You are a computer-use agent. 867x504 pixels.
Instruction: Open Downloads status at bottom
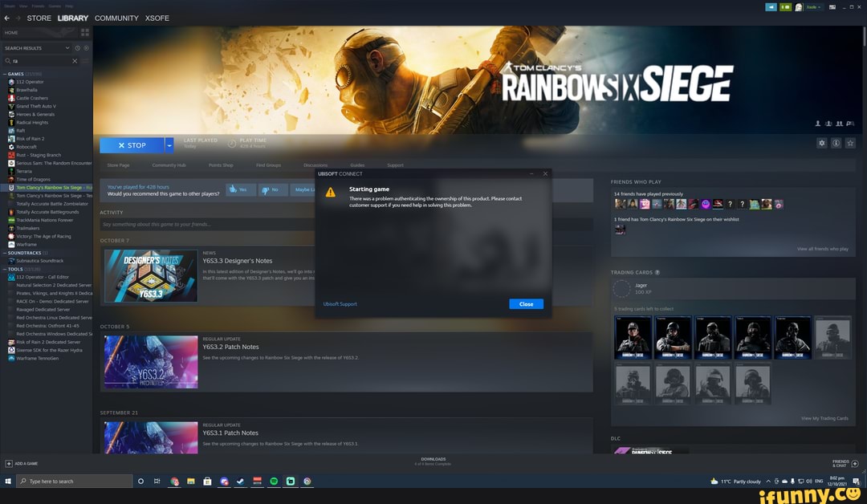click(x=433, y=461)
